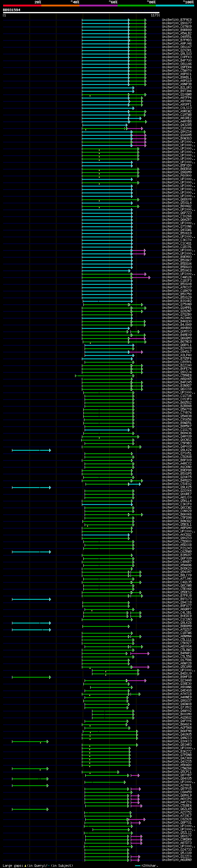Click hit label UniRef100_A4RYB8
The image size is (197, 868).
point(177,121)
